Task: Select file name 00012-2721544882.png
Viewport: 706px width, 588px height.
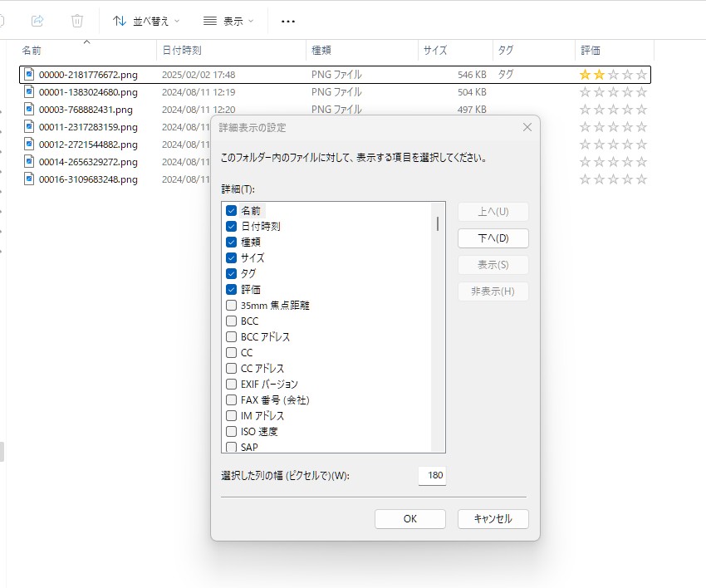Action: pyautogui.click(x=88, y=145)
